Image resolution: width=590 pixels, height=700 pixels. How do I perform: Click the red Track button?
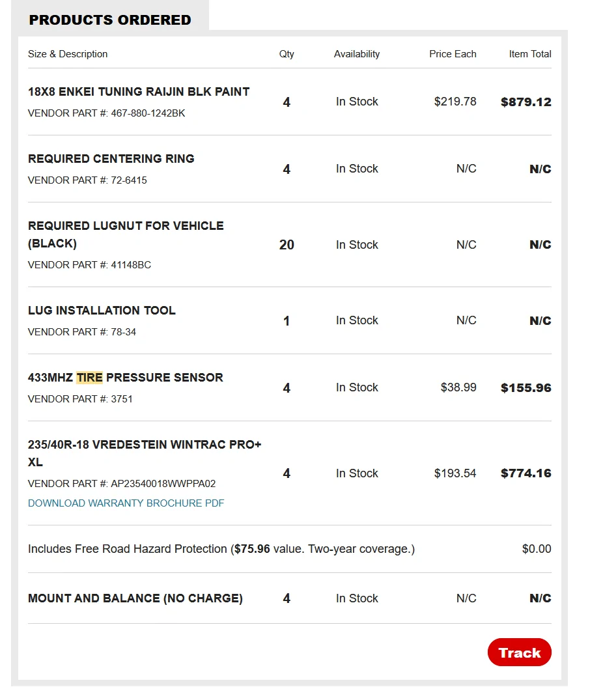pyautogui.click(x=519, y=652)
